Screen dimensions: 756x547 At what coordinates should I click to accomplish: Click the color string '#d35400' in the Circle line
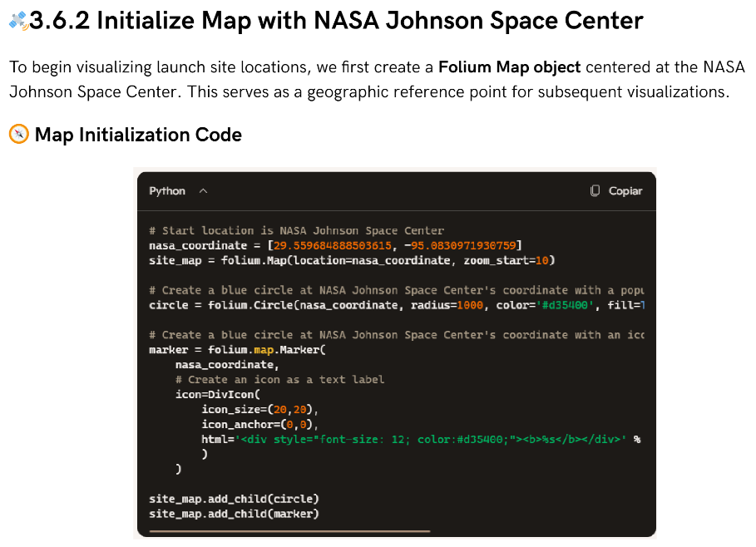pyautogui.click(x=566, y=305)
